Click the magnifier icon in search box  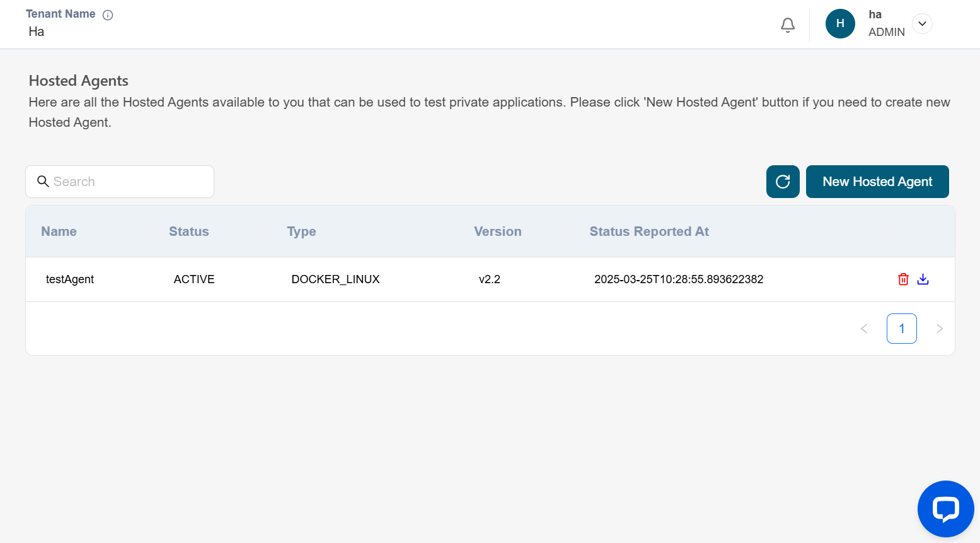[x=43, y=182]
